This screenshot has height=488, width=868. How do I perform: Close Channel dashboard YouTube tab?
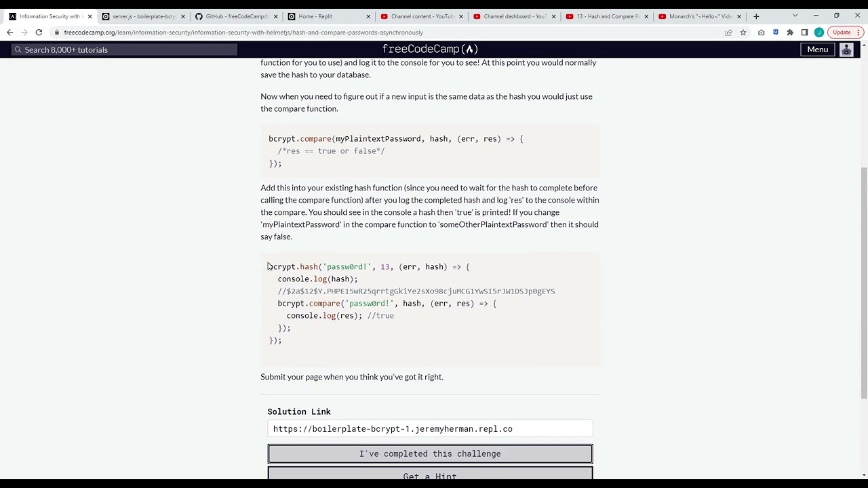click(553, 16)
